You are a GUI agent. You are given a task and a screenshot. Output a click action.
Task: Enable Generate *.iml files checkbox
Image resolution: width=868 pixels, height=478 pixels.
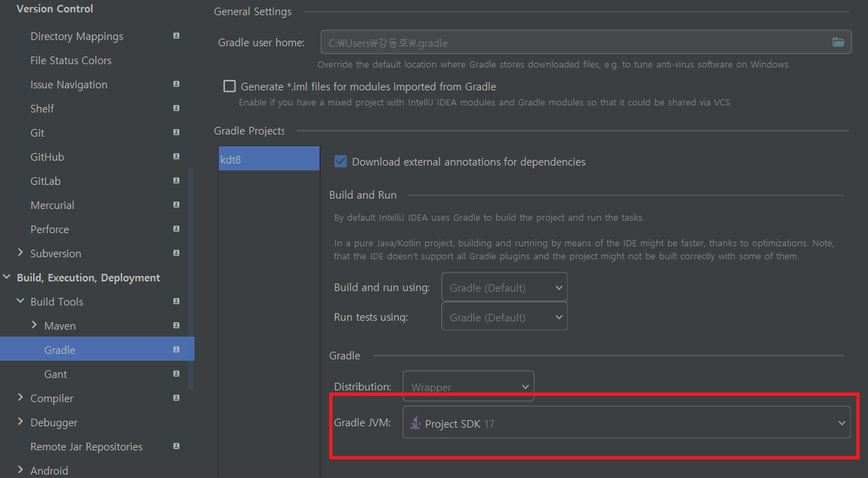tap(230, 86)
